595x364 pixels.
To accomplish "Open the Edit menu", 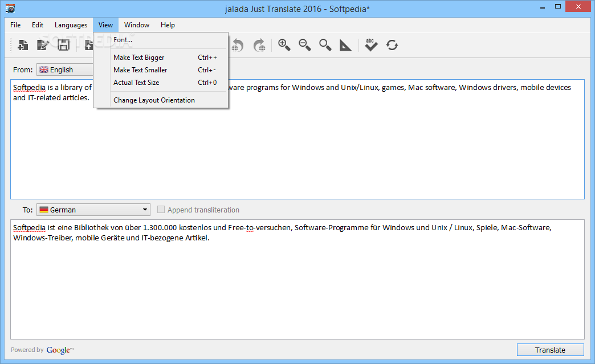I will [x=38, y=25].
